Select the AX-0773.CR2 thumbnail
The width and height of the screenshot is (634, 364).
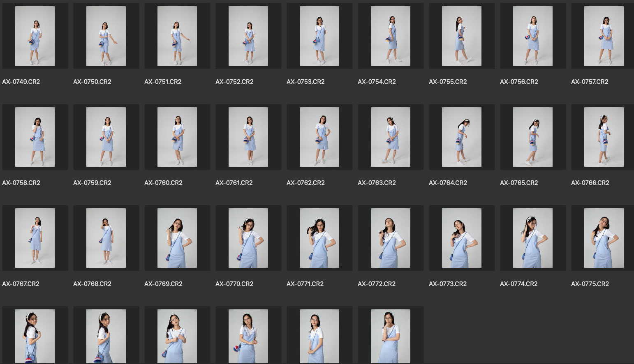point(462,238)
